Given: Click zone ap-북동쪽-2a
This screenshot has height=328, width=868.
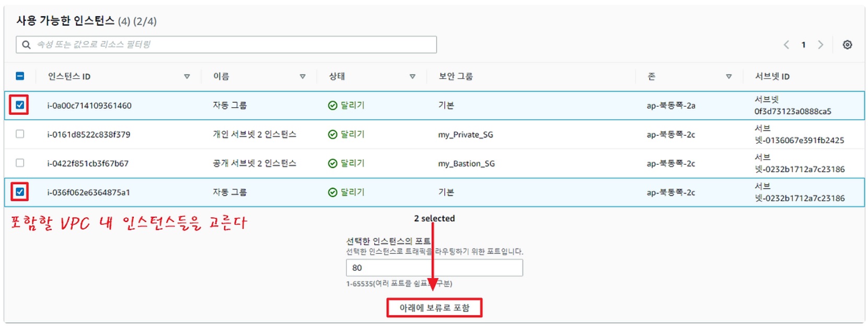Looking at the screenshot, I should click(671, 106).
